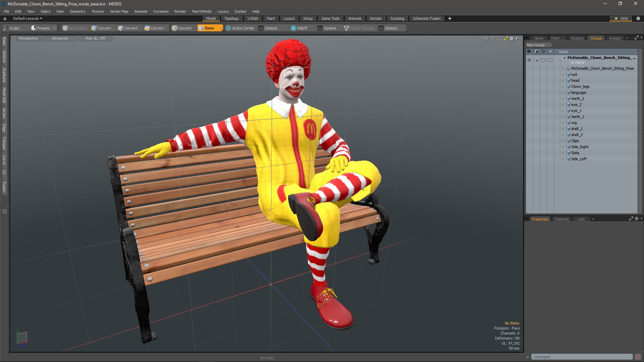The width and height of the screenshot is (644, 362).
Task: Click the visibility eye column header
Action: coord(529,52)
